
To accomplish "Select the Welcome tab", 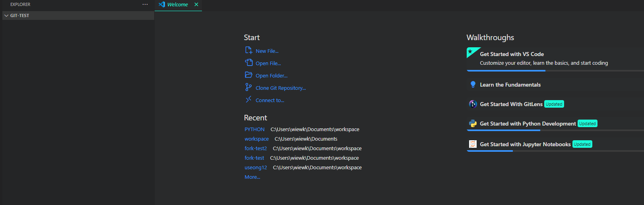I will [x=178, y=5].
